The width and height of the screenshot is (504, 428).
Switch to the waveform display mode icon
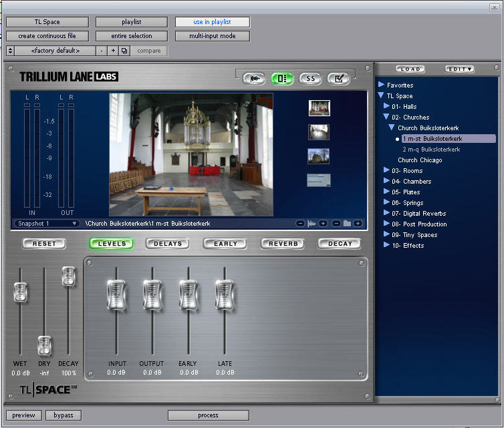click(254, 78)
